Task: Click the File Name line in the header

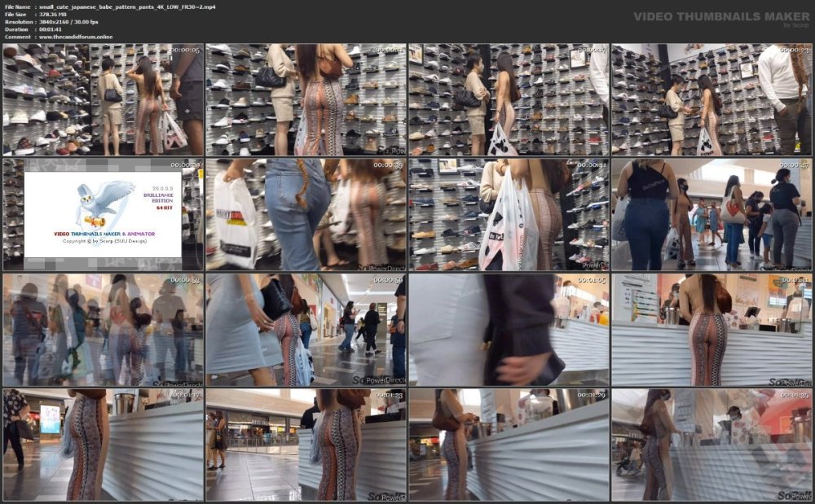Action: click(x=110, y=7)
